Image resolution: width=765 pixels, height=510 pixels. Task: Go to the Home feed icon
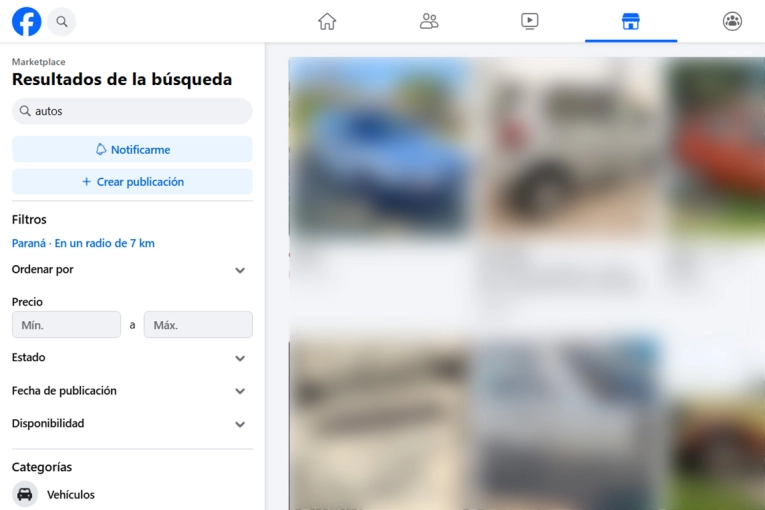pyautogui.click(x=327, y=21)
